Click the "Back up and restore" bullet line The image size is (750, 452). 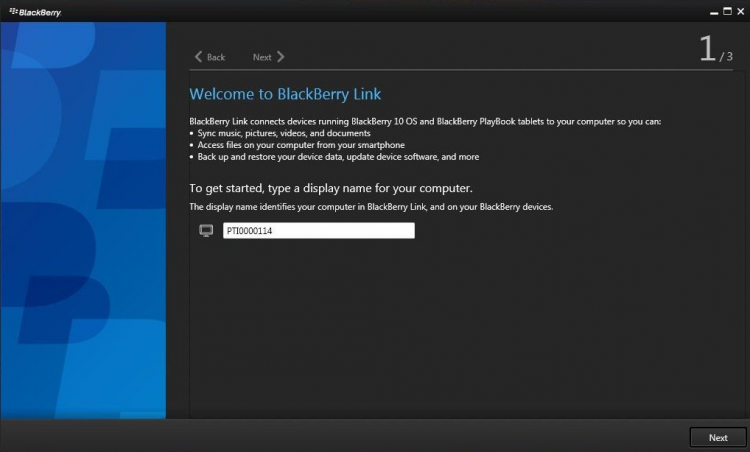point(334,157)
